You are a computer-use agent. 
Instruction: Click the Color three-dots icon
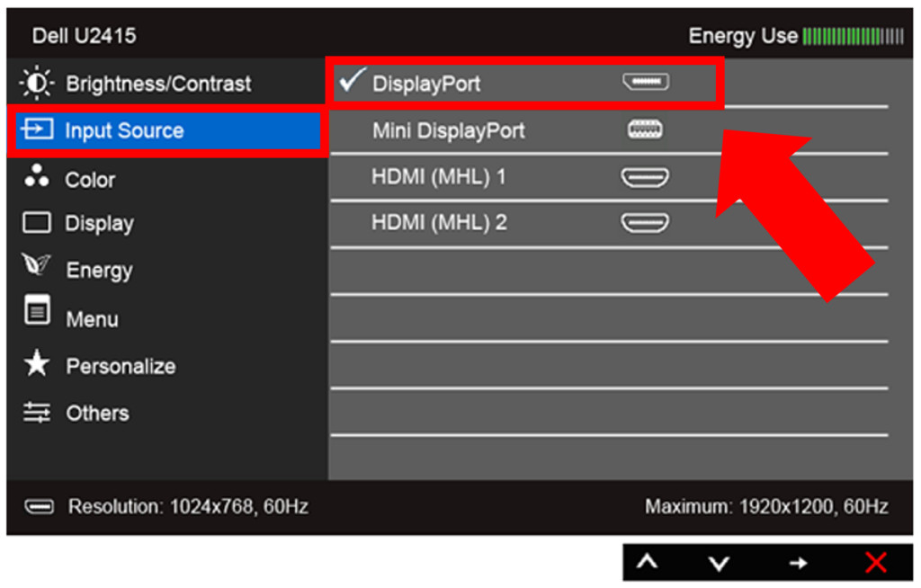[x=36, y=175]
